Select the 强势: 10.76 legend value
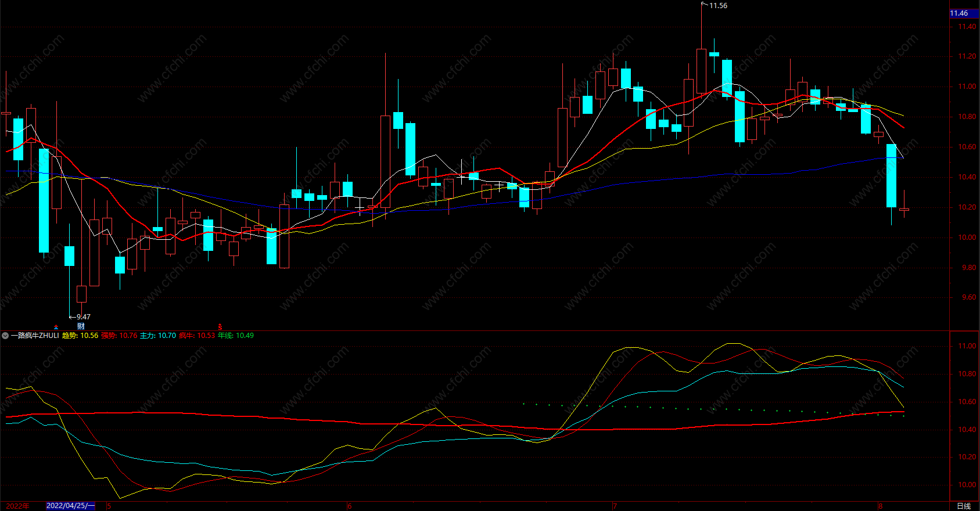Screen dimensions: 980x511 click(x=119, y=336)
